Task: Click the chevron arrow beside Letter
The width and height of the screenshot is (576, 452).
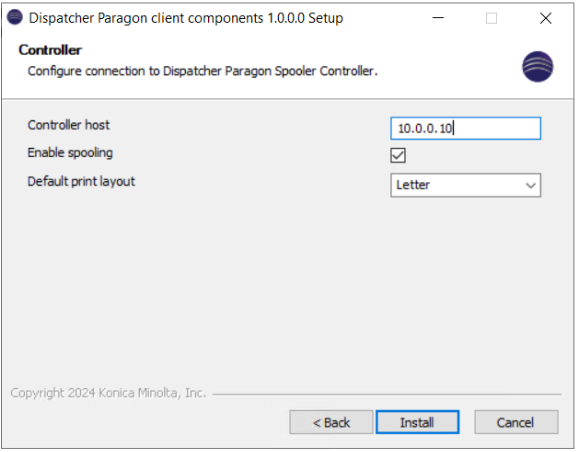Action: pos(530,185)
